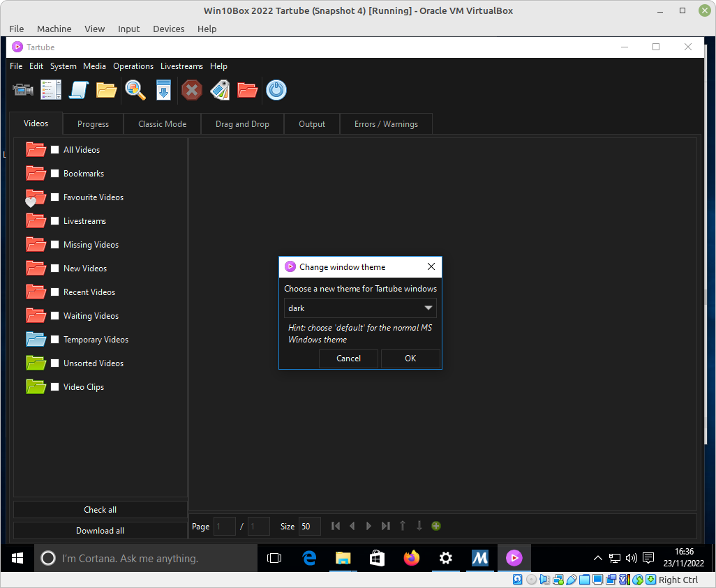Click the yellow add folder toolbar icon

tap(106, 90)
